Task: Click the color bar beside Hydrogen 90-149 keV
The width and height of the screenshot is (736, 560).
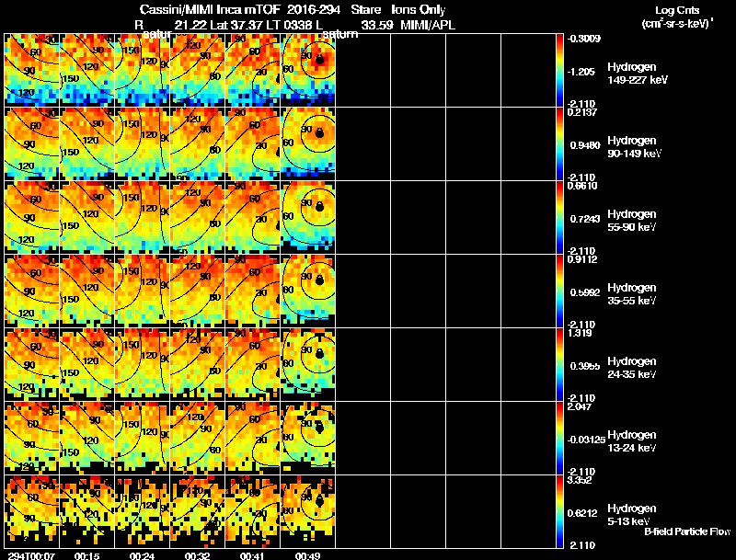Action: click(x=559, y=143)
